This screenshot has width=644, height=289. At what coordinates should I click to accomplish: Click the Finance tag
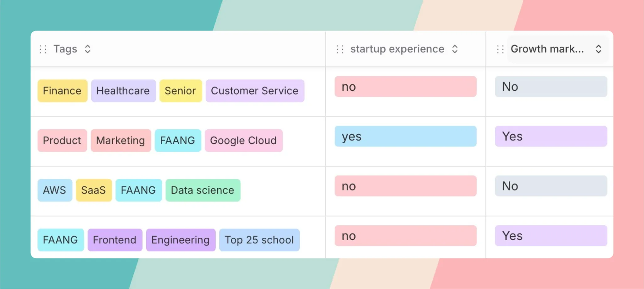pyautogui.click(x=62, y=91)
